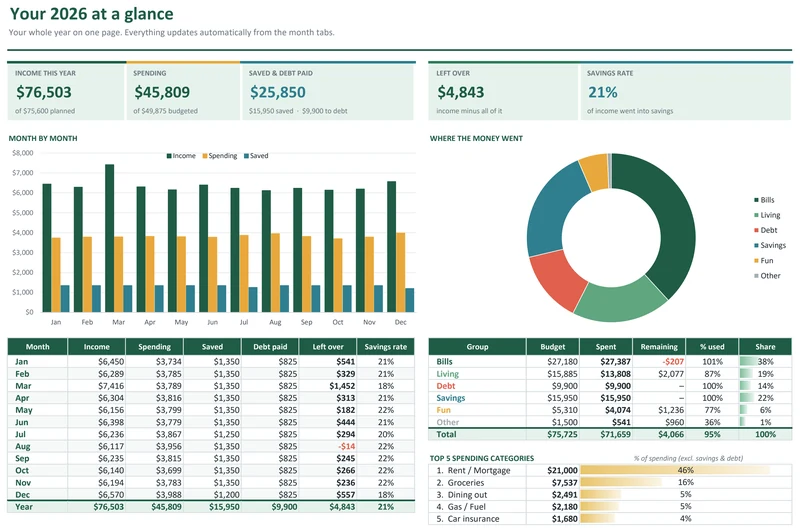This screenshot has height=532, width=800.
Task: Click the Groceries 16% data bar
Action: coord(621,482)
